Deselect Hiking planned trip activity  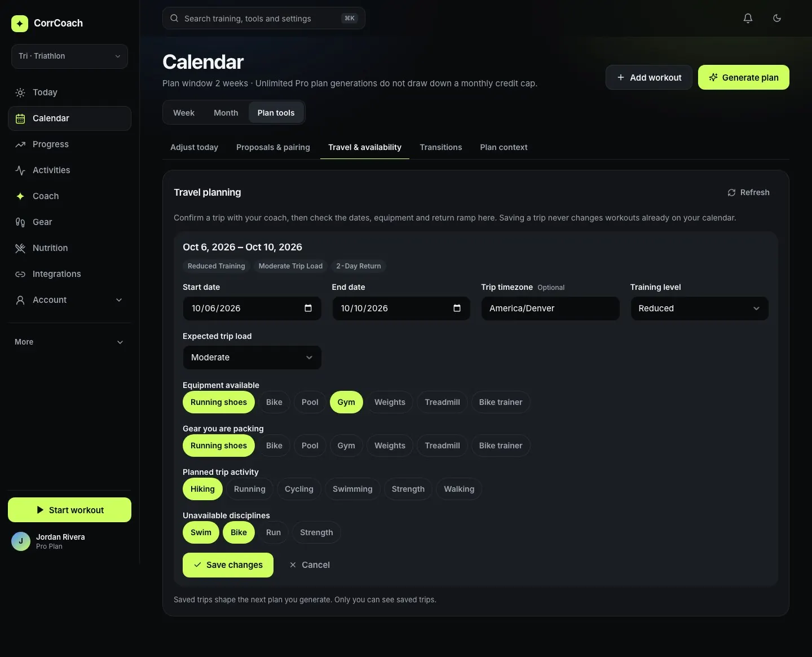202,489
